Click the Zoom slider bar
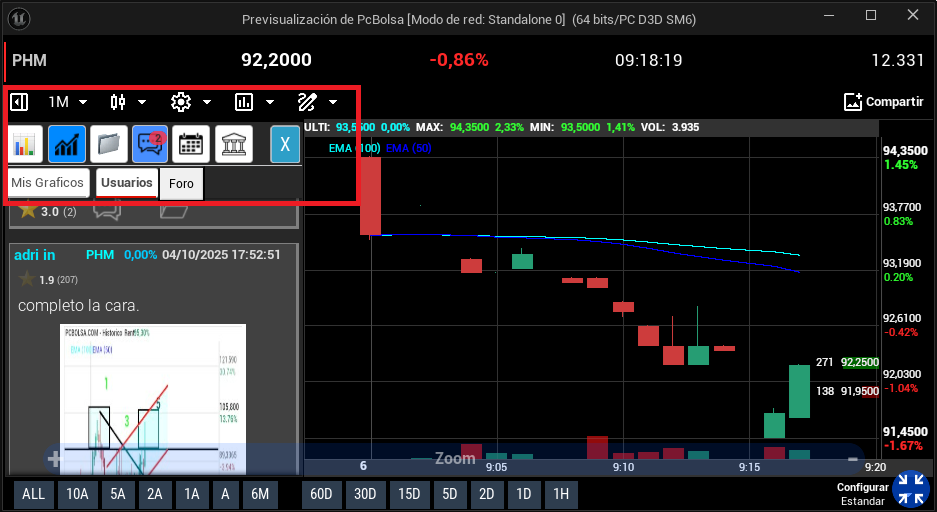The image size is (937, 512). [x=455, y=458]
